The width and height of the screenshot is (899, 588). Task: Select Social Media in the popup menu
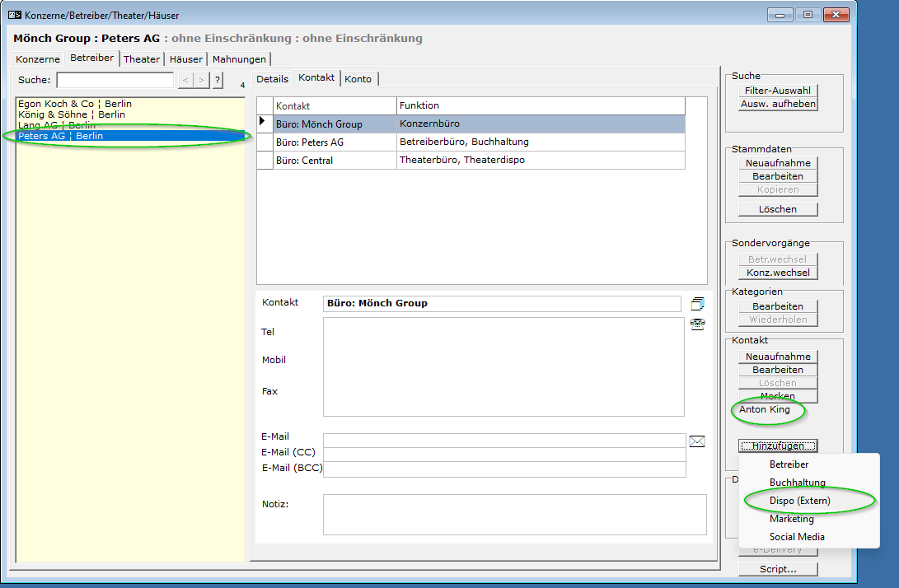click(797, 537)
